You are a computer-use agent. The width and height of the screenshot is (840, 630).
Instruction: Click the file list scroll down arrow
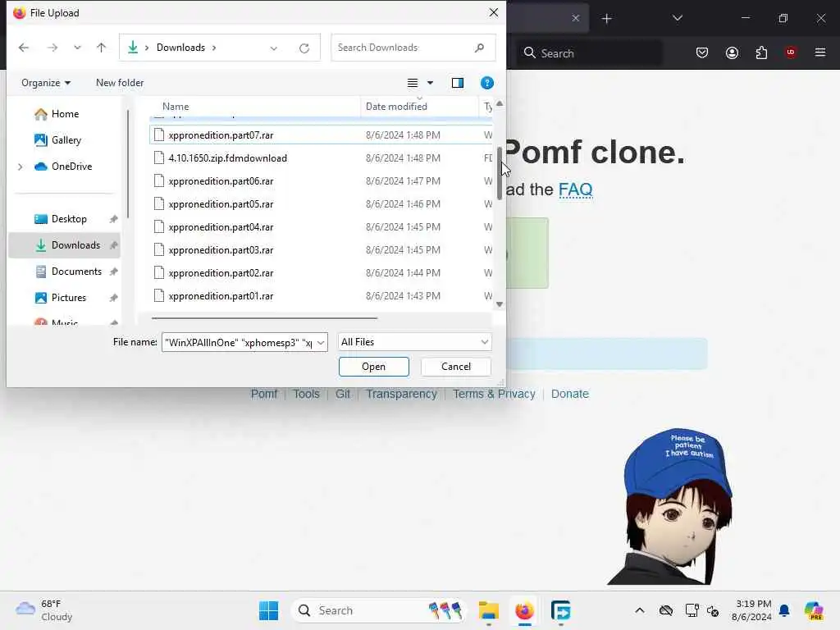(x=500, y=304)
